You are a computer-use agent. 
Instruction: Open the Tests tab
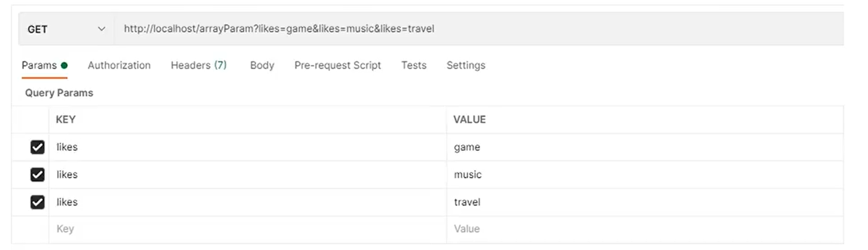tap(414, 65)
